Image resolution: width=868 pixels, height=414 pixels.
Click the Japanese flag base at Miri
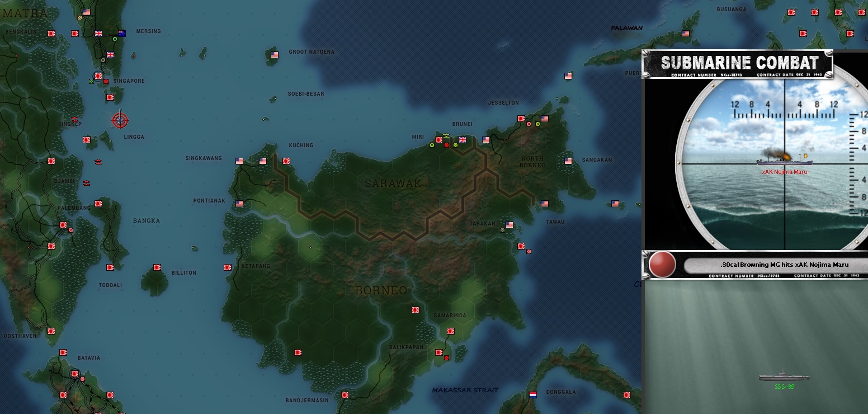coord(439,140)
